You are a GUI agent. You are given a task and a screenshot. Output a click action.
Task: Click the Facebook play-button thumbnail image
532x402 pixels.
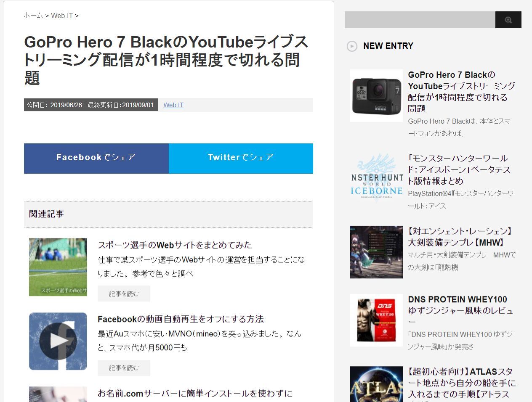click(58, 341)
